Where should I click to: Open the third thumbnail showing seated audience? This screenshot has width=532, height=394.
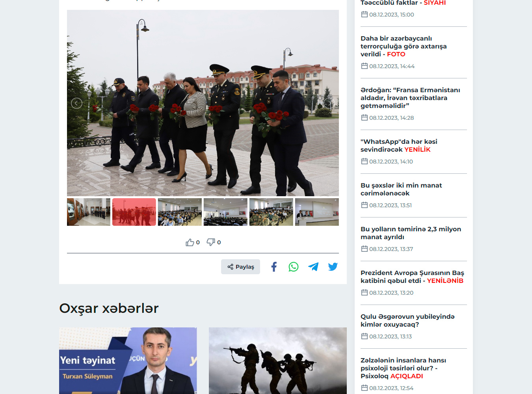click(180, 212)
